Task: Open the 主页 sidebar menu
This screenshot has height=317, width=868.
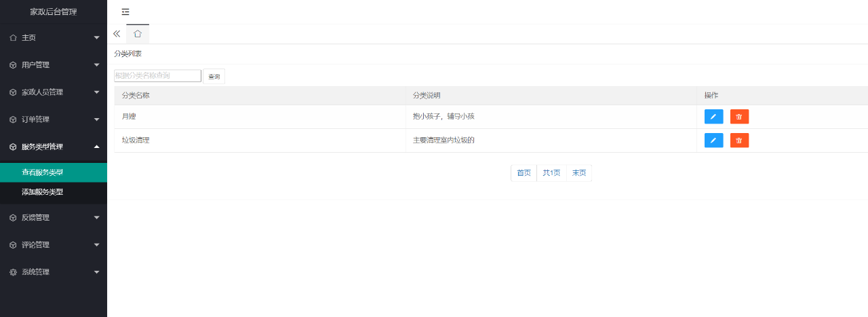Action: [x=54, y=38]
